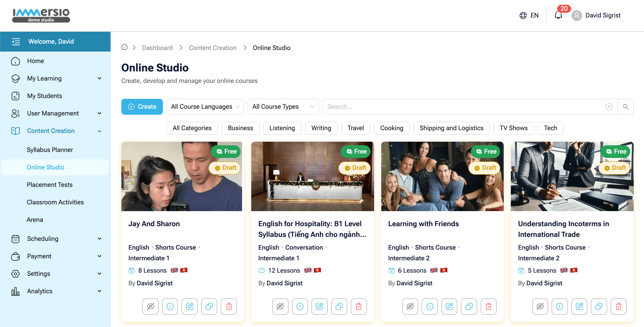Screen dimensions: 644x327
Task: Go to Dashboard breadcrumb link
Action: (157, 48)
